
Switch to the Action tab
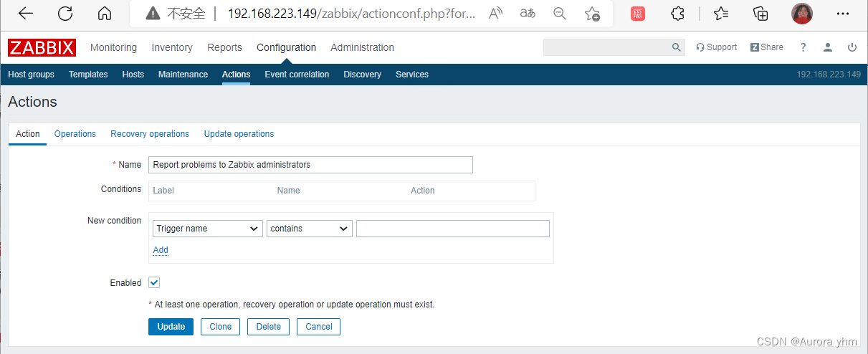[x=28, y=134]
